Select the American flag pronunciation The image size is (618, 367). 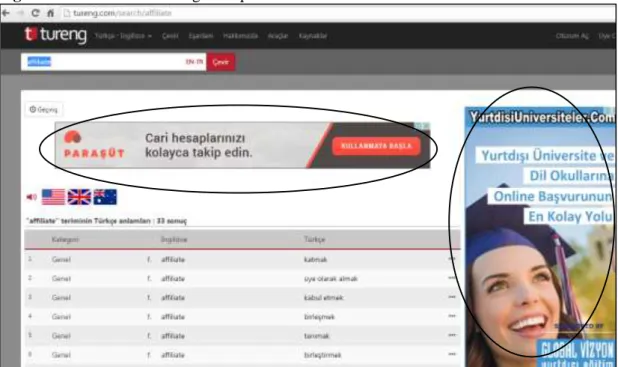pos(53,197)
